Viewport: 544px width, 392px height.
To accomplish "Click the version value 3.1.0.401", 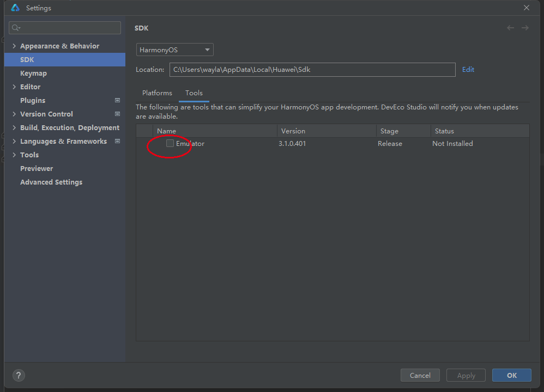I will click(292, 144).
